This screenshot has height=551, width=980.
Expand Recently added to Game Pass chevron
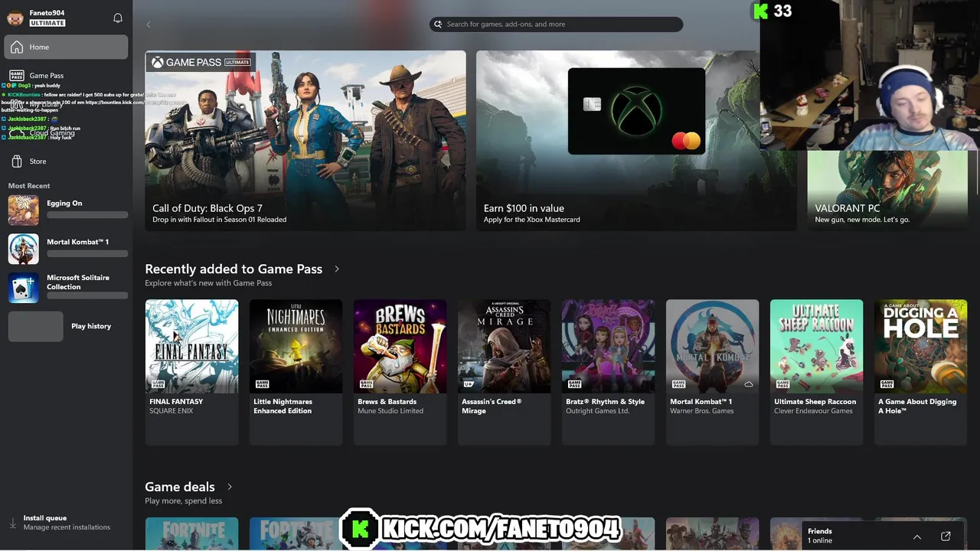[x=336, y=269]
